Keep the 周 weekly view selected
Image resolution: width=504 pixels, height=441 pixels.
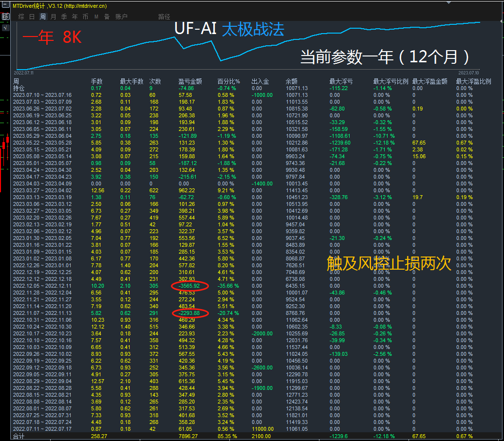43,16
